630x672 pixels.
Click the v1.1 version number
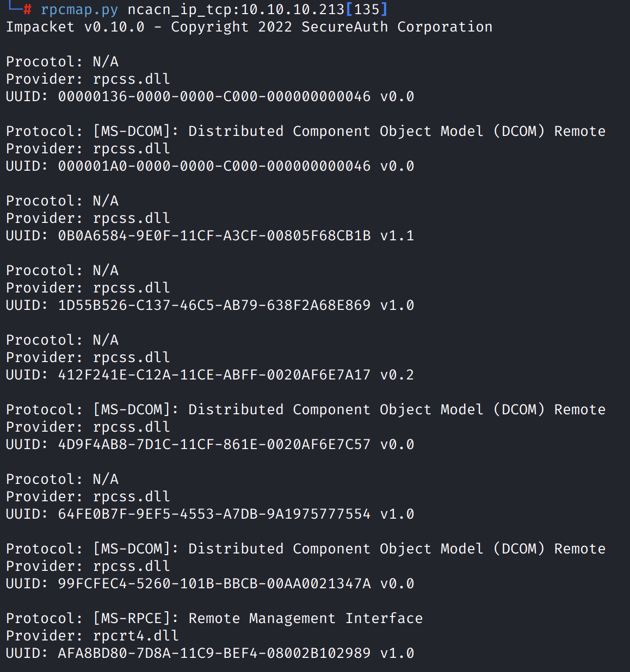(x=397, y=236)
